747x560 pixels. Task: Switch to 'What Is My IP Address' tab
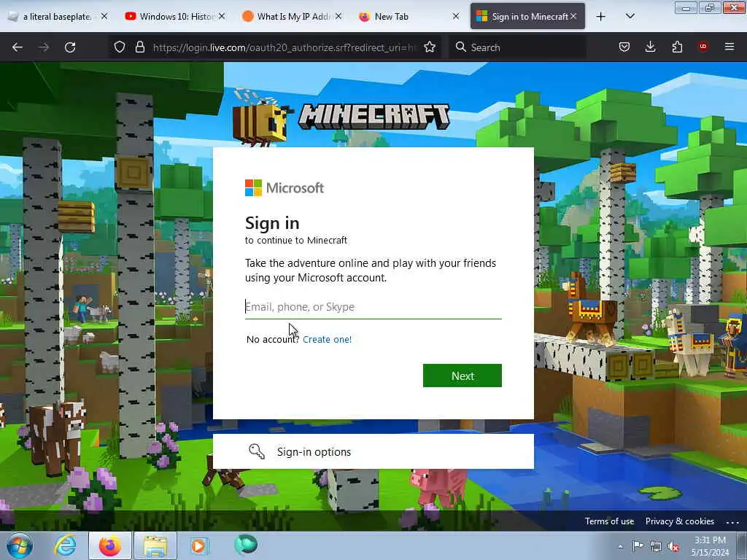292,17
